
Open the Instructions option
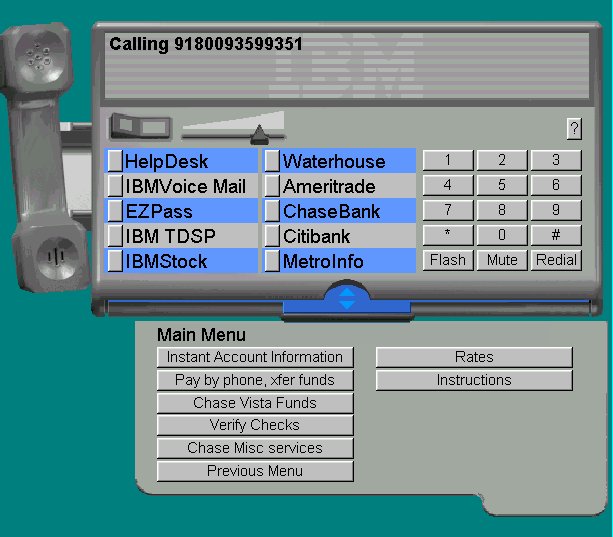pos(474,380)
